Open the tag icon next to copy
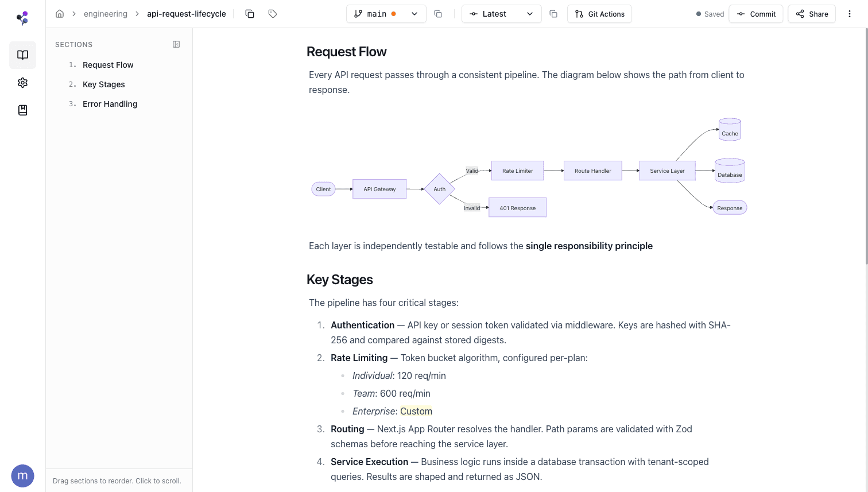The image size is (868, 492). [272, 13]
